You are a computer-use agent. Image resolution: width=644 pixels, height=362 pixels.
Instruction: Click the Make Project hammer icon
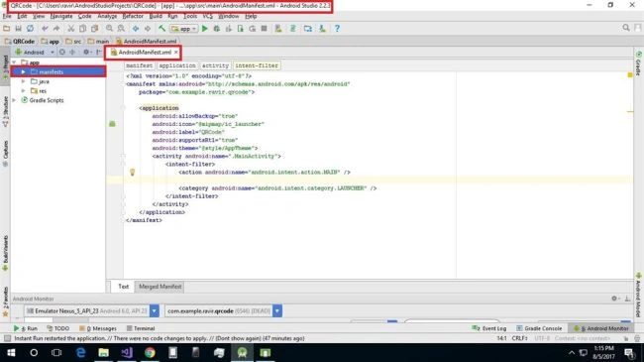[x=161, y=29]
